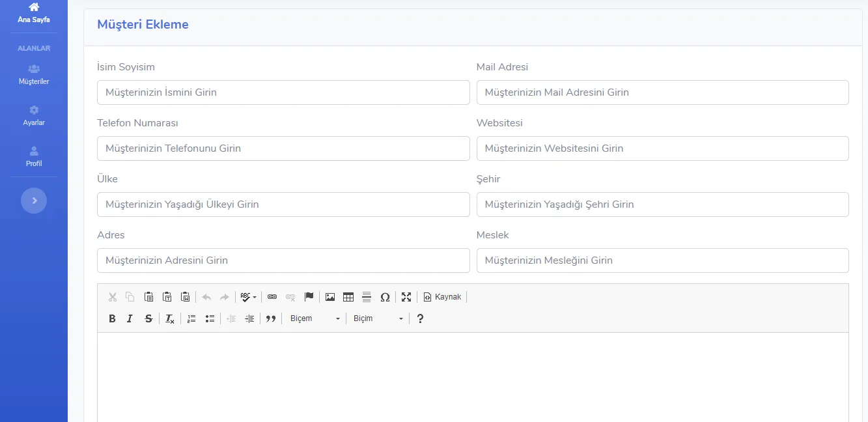Click the decrease indent icon
Screen dimensions: 868x422
tap(231, 318)
